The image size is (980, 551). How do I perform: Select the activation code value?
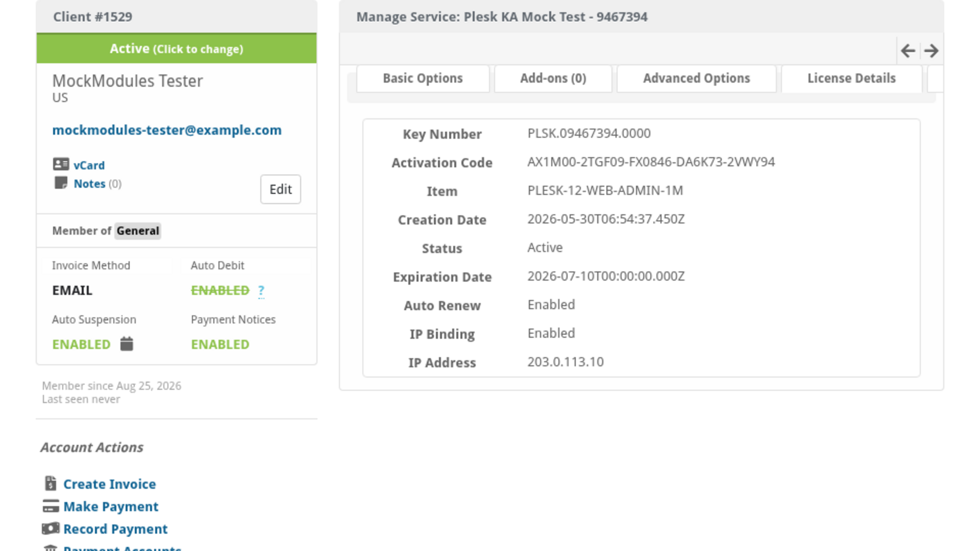[x=651, y=162]
